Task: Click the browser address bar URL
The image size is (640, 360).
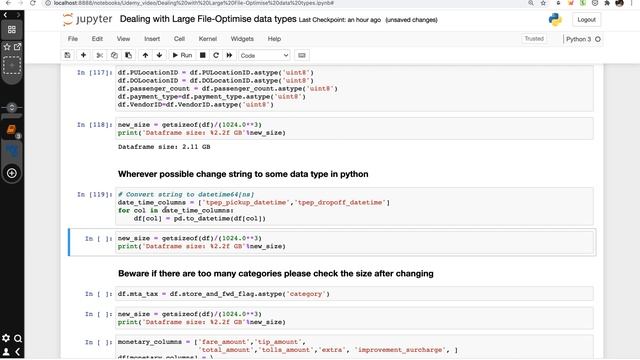Action: pyautogui.click(x=194, y=3)
